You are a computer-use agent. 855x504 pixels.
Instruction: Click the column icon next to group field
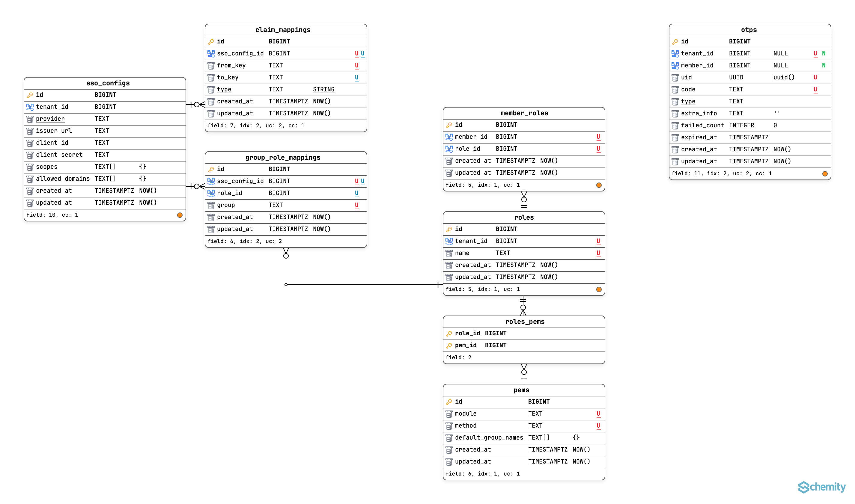211,206
